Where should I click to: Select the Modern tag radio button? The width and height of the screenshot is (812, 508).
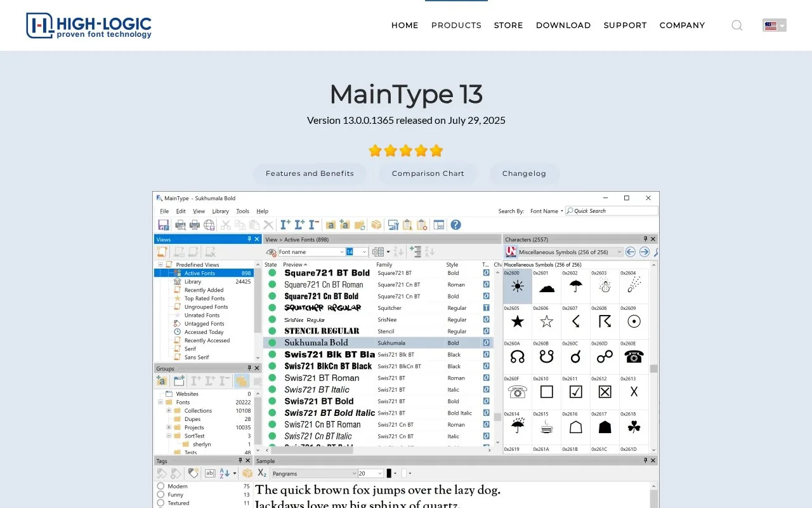click(x=161, y=486)
